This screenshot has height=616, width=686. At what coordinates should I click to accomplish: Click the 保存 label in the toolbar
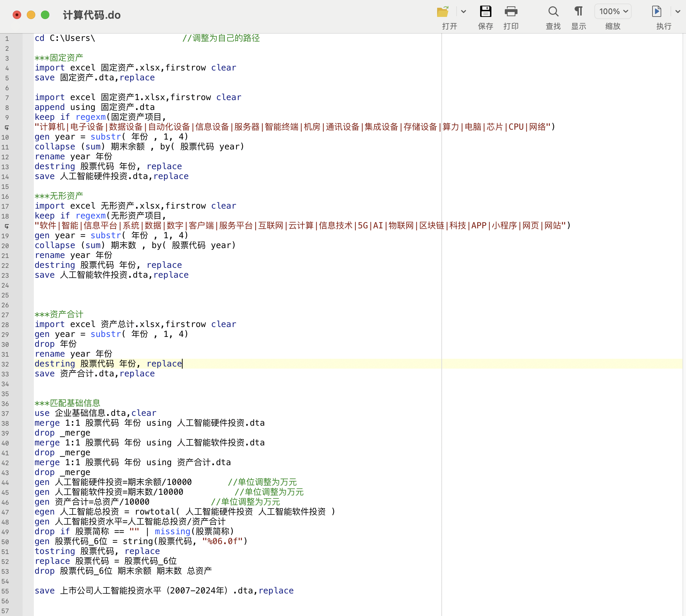(485, 26)
